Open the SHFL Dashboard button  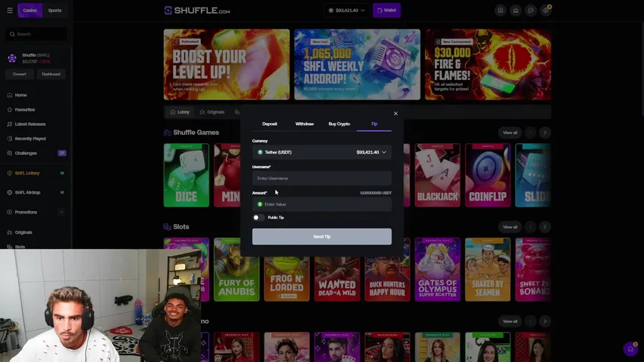51,75
